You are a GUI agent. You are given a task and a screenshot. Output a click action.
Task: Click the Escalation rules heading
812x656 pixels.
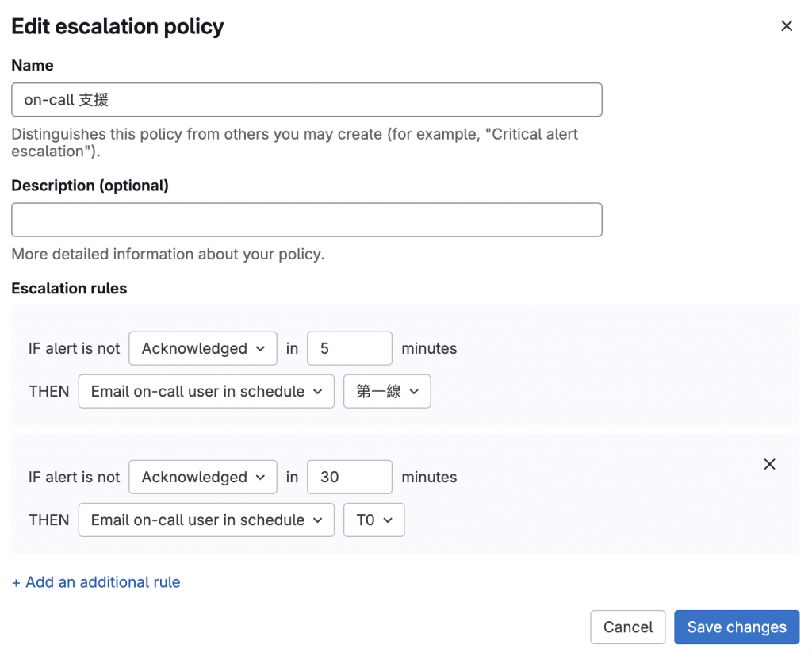[x=69, y=289]
